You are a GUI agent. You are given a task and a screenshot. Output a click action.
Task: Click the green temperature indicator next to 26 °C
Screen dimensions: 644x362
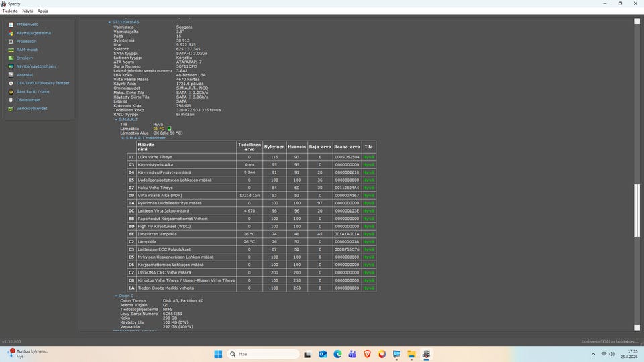[x=170, y=128]
